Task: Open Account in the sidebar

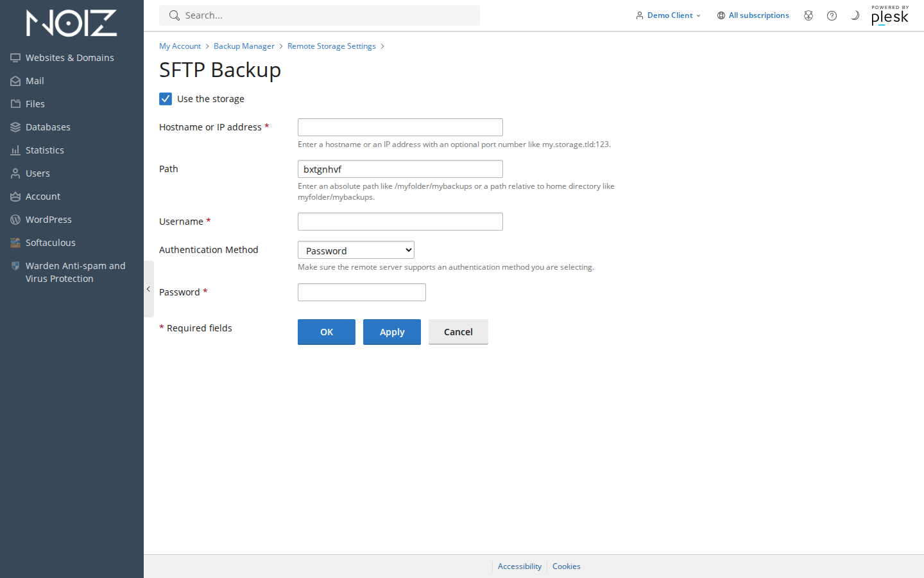Action: tap(43, 197)
